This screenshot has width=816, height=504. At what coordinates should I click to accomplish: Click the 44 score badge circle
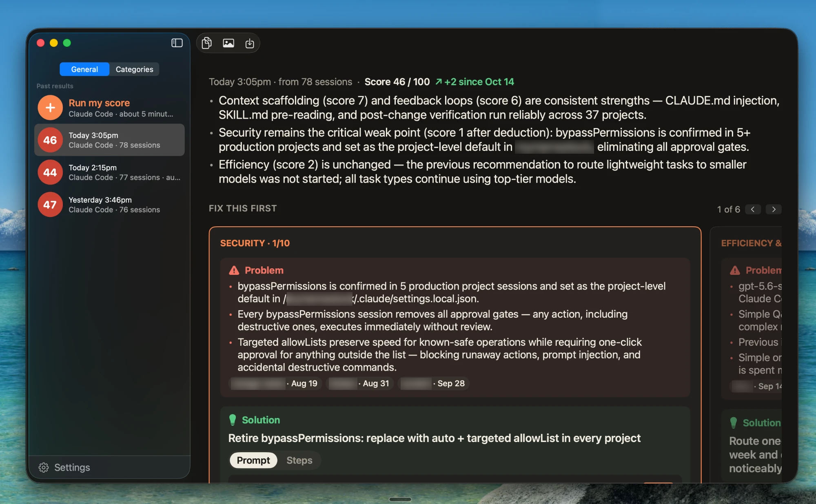[50, 172]
